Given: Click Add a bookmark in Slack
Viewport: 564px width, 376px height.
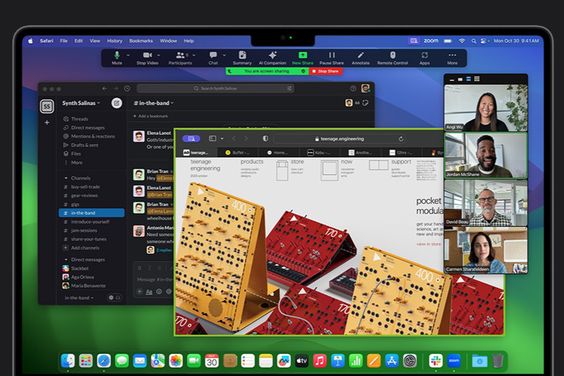Looking at the screenshot, I should tap(150, 116).
